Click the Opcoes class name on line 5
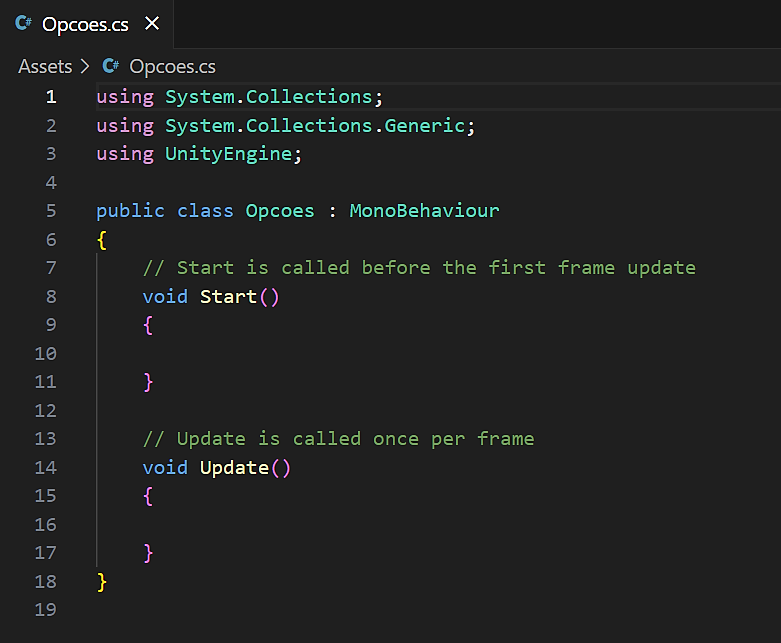 (x=280, y=211)
